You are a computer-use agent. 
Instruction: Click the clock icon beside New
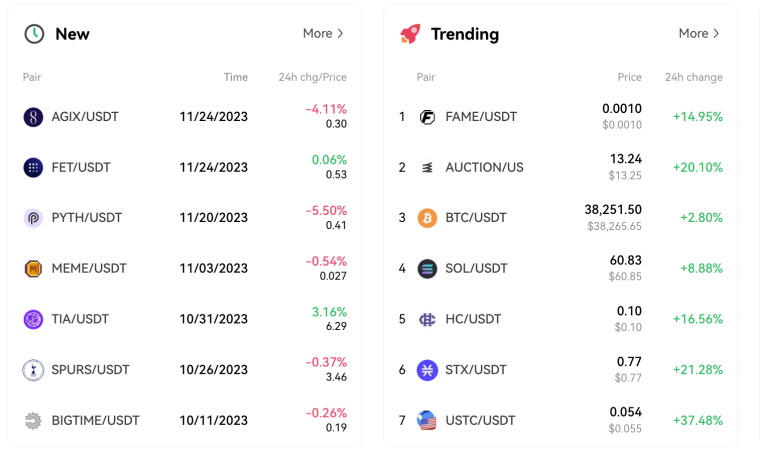34,34
